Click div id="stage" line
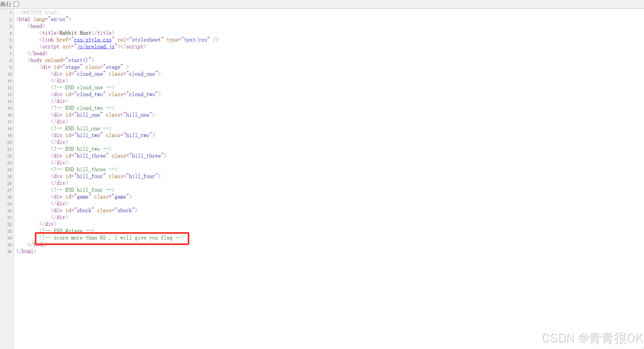This screenshot has height=349, width=644. (84, 67)
